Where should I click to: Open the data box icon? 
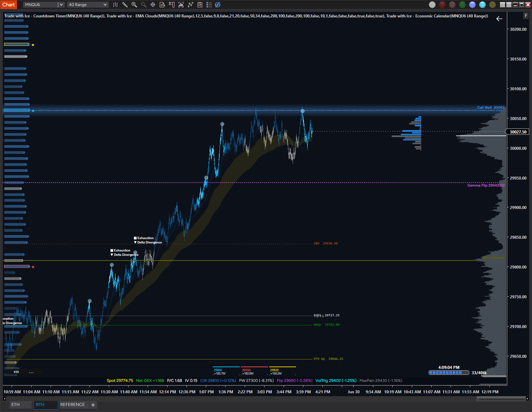coord(162,4)
